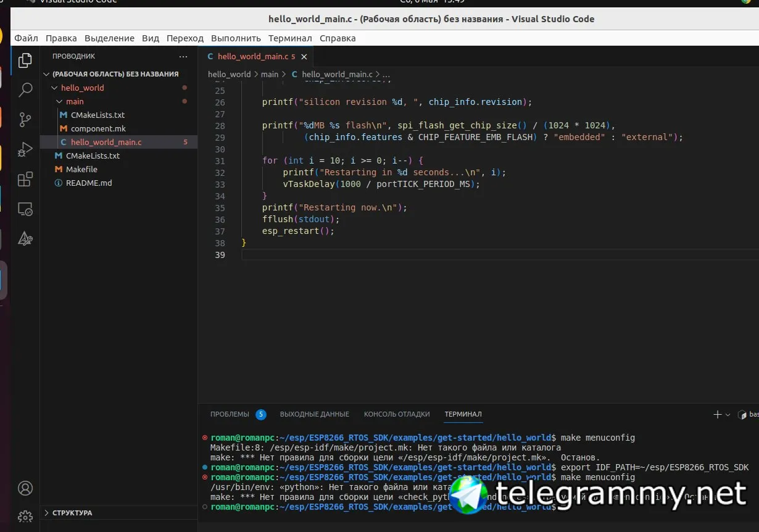Open the Терминал menu

[x=290, y=38]
